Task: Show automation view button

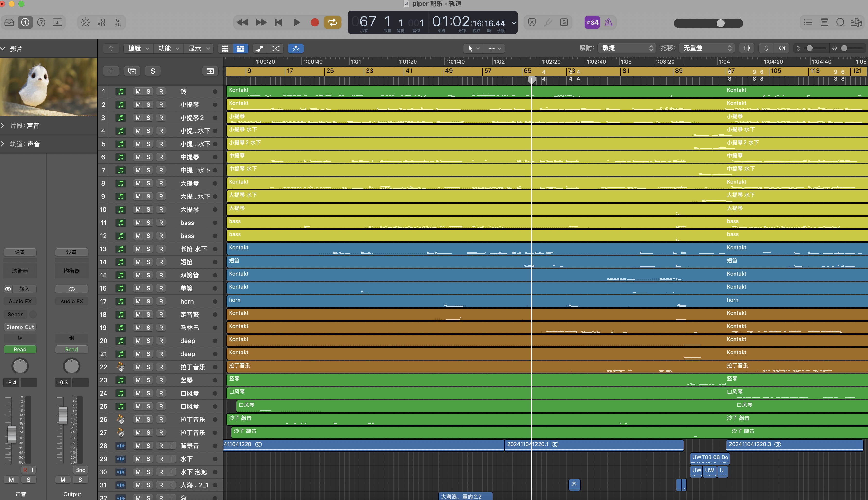Action: pos(260,48)
